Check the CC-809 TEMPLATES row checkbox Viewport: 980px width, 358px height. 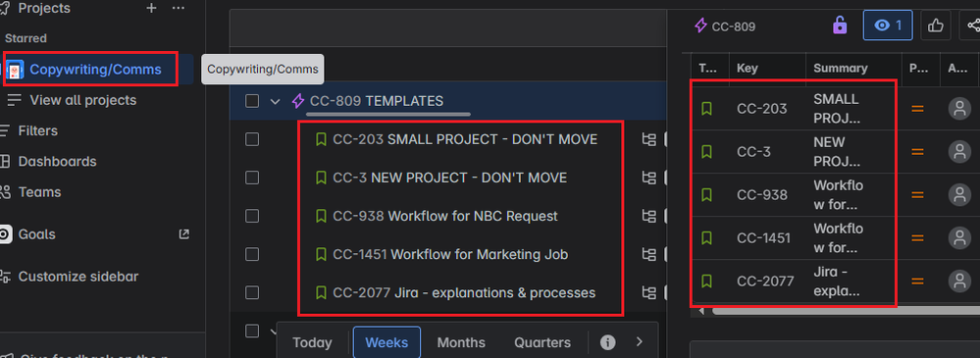coord(252,101)
